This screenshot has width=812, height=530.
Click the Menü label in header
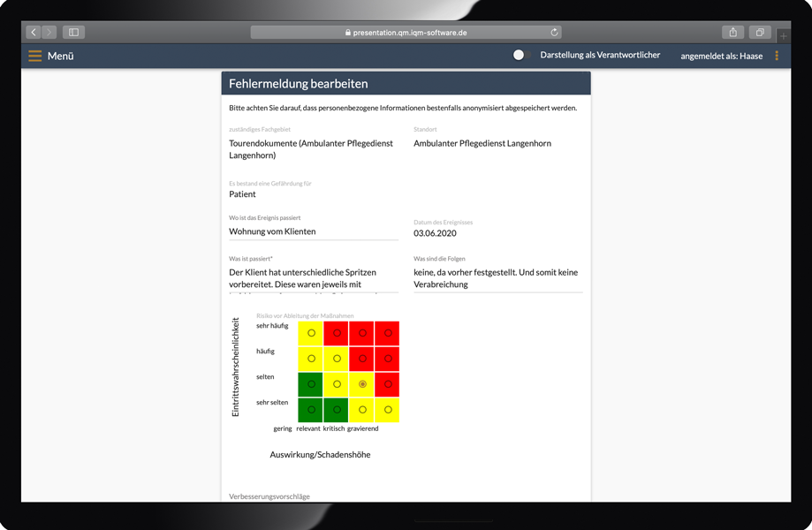[x=60, y=56]
